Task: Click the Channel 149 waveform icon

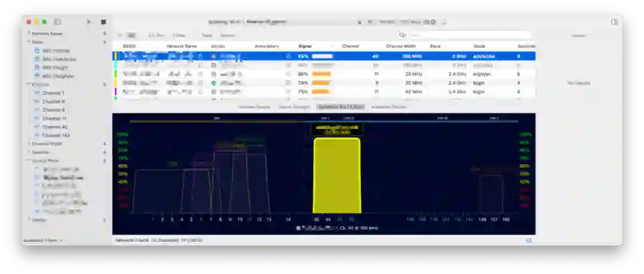Action: [x=38, y=135]
